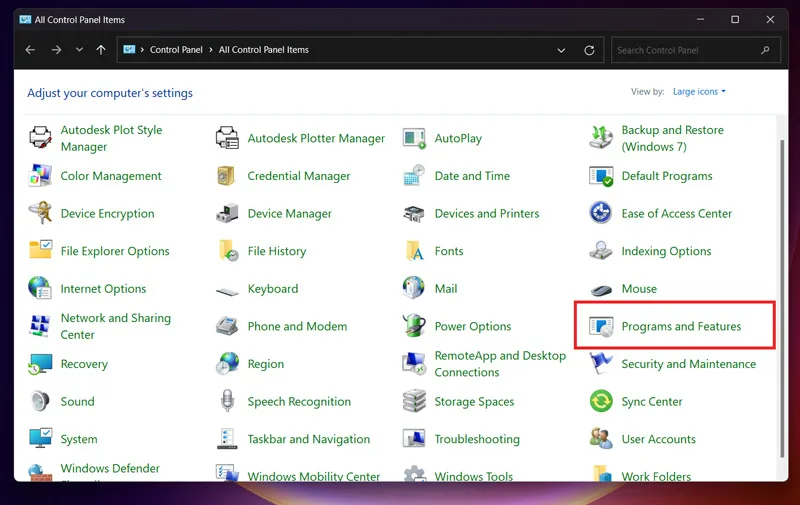
Task: Click the Programs and Features icon
Action: [601, 326]
